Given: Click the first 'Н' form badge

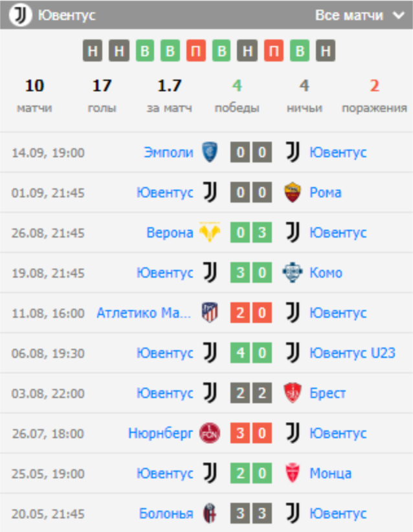Looking at the screenshot, I should [x=92, y=51].
